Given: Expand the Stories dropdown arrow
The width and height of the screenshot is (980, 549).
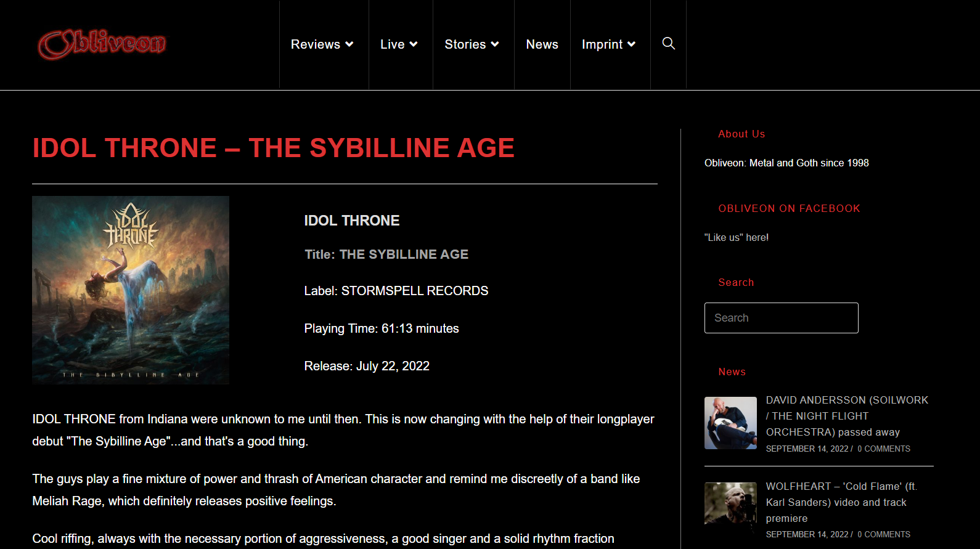Looking at the screenshot, I should [495, 44].
